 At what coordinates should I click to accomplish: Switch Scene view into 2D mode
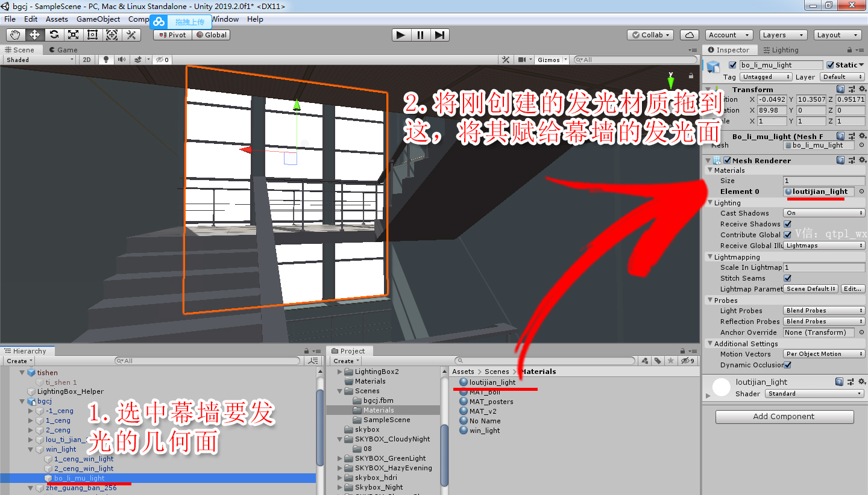[86, 59]
